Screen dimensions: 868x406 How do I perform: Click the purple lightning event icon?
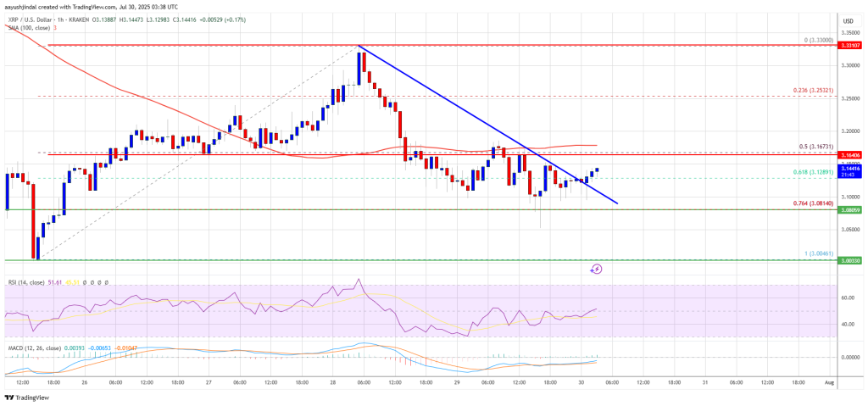(596, 270)
